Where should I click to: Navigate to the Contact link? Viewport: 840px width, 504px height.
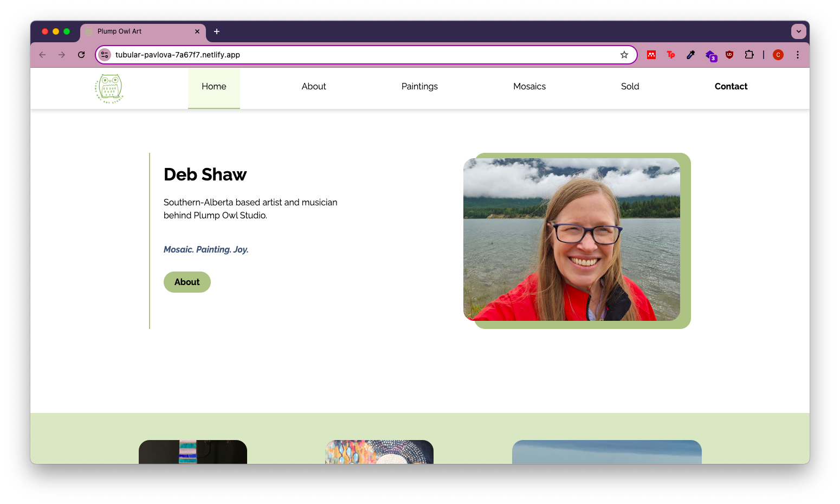coord(731,87)
